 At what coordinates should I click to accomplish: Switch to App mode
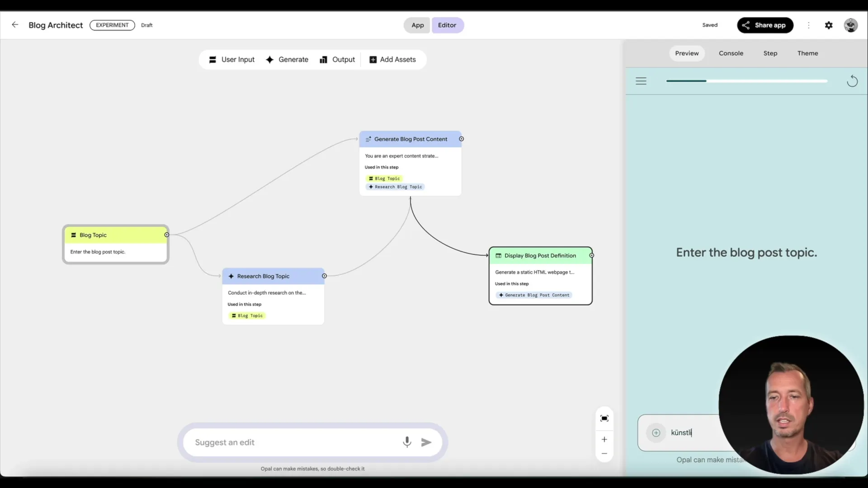(417, 25)
